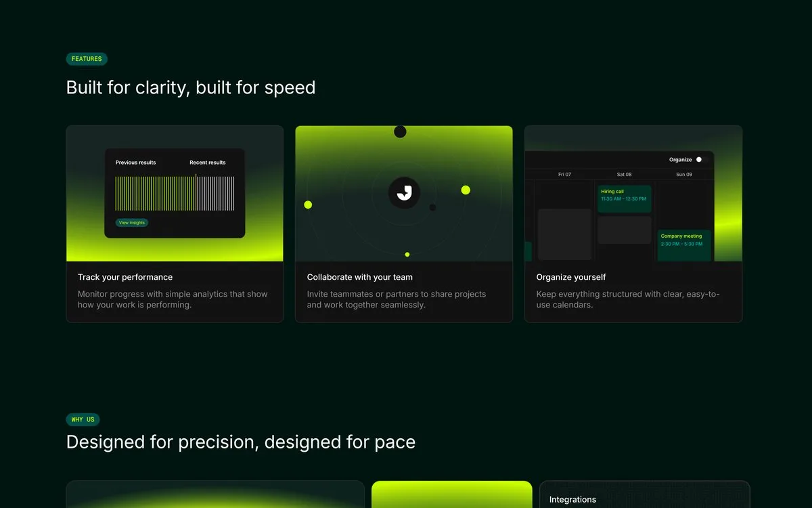Image resolution: width=812 pixels, height=508 pixels.
Task: Toggle the Organize switch
Action: point(702,159)
